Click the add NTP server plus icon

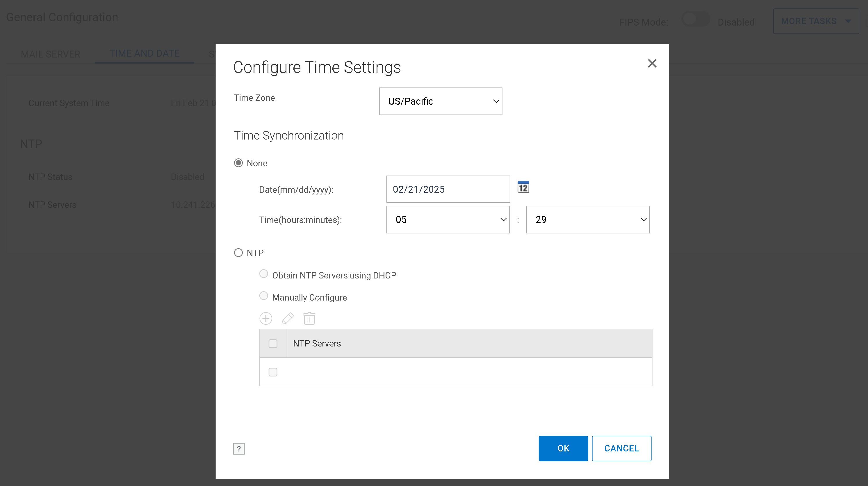click(x=265, y=318)
